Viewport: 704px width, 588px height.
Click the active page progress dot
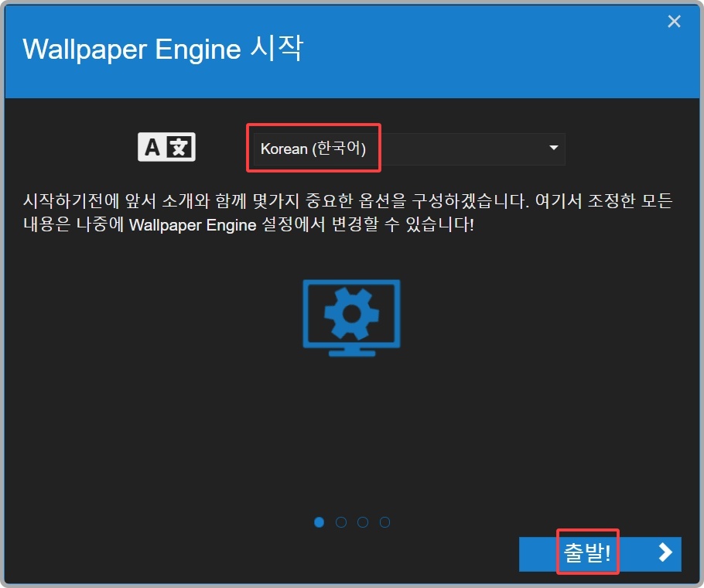pos(319,522)
